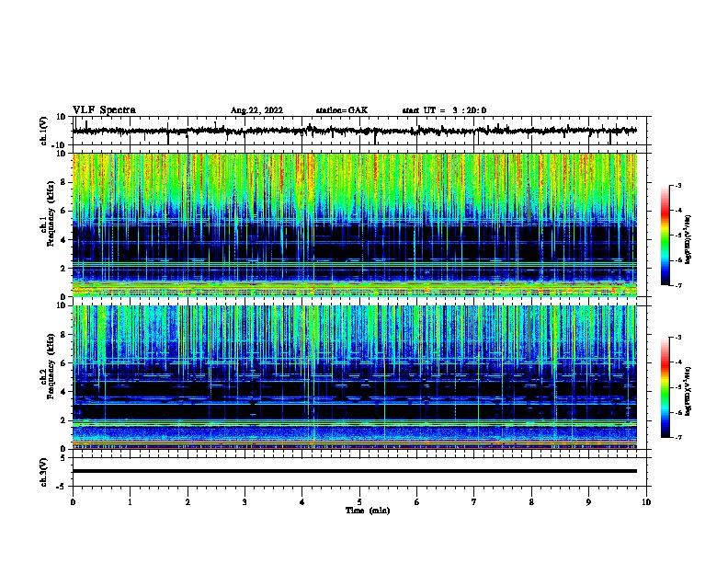Click the "6" kHz tick on ch.2 frequency axis
The height and width of the screenshot is (563, 728).
63,363
